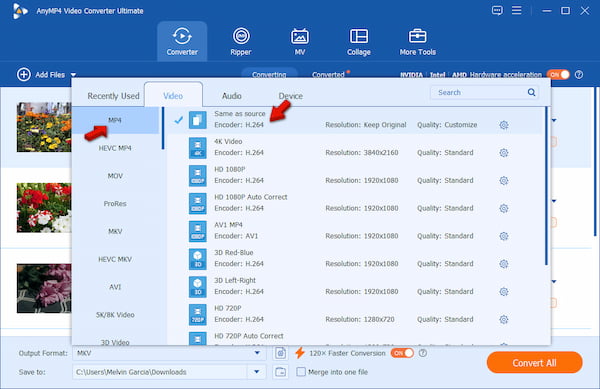Open settings gear for HD 1080P preset
The width and height of the screenshot is (600, 389).
click(504, 181)
